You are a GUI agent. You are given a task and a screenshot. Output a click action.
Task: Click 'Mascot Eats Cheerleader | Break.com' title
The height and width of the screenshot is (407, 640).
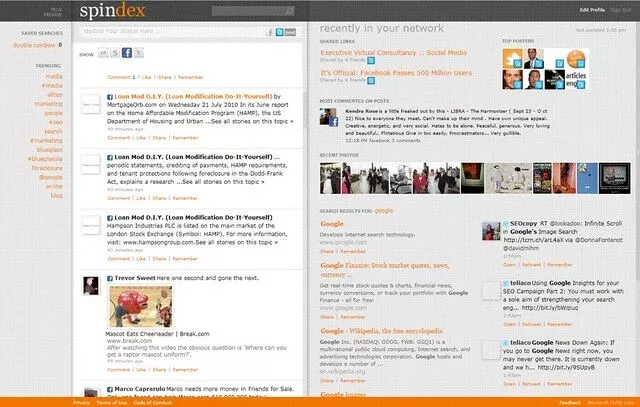pos(158,334)
